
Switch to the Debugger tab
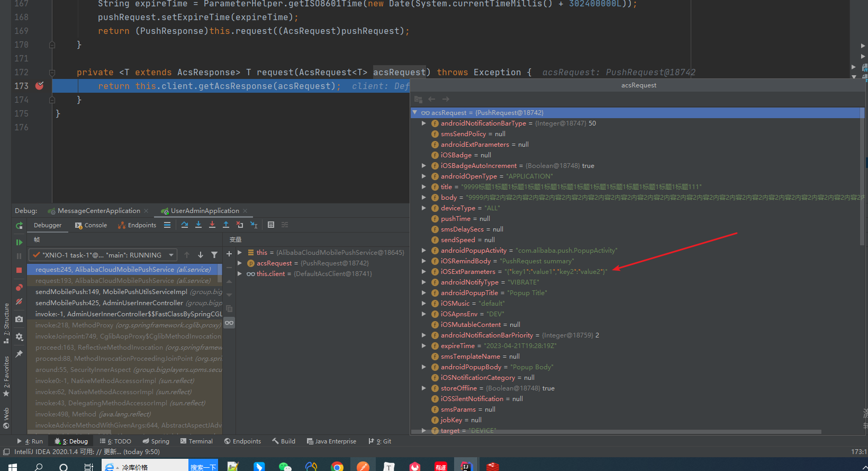pos(48,225)
